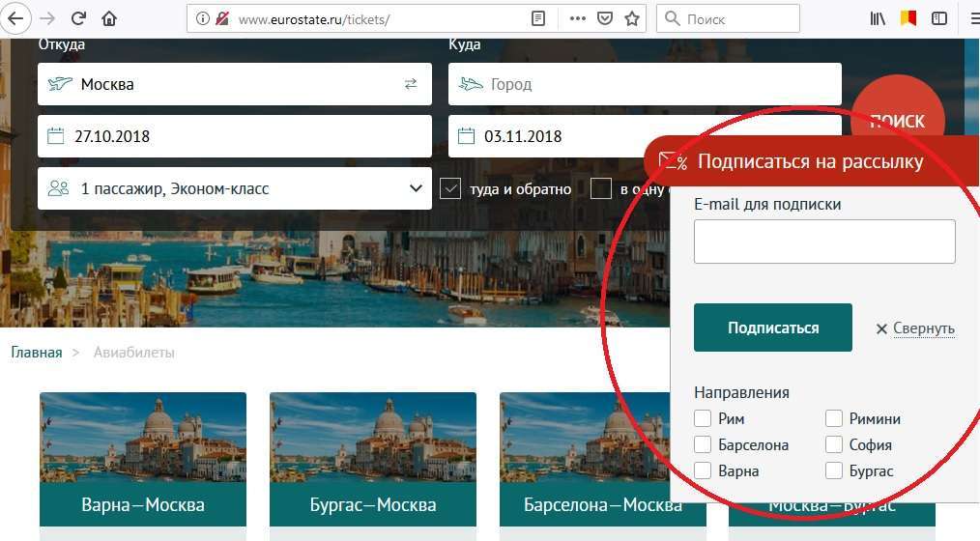Enable the 'София' destination checkbox
This screenshot has width=980, height=541.
[x=833, y=444]
